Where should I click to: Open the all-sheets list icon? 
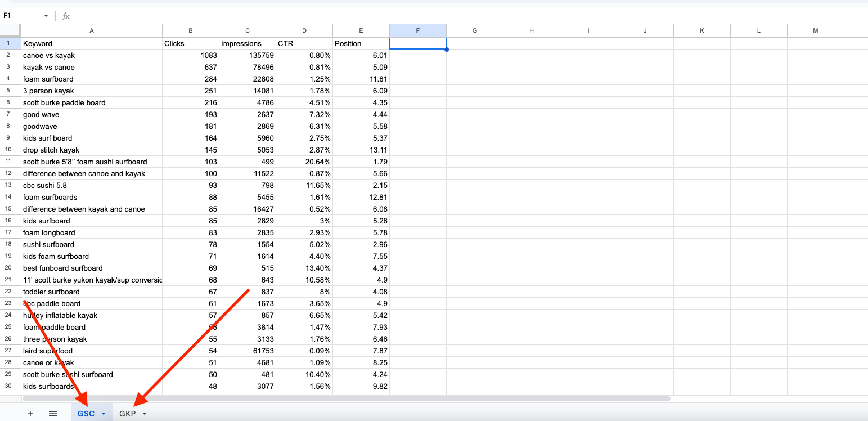[x=52, y=413]
